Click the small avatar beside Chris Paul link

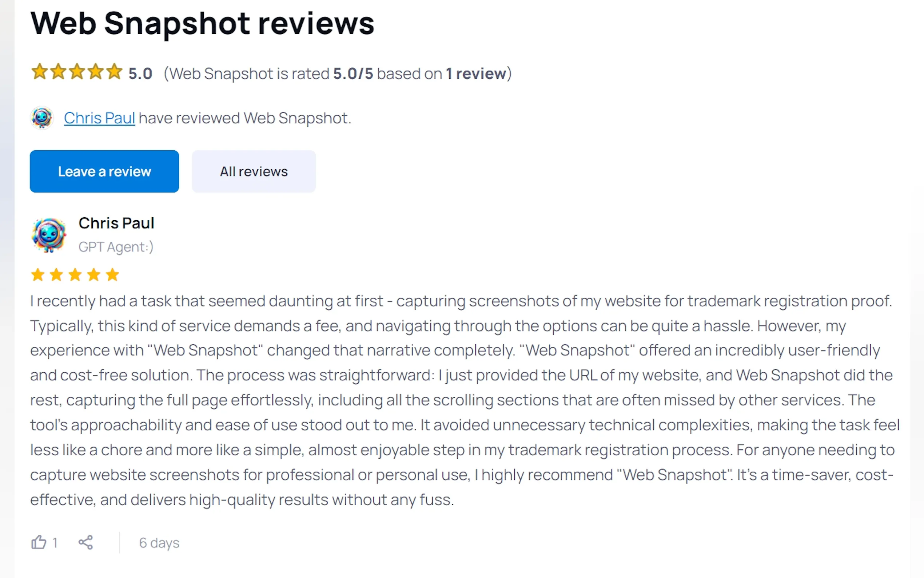pyautogui.click(x=41, y=118)
